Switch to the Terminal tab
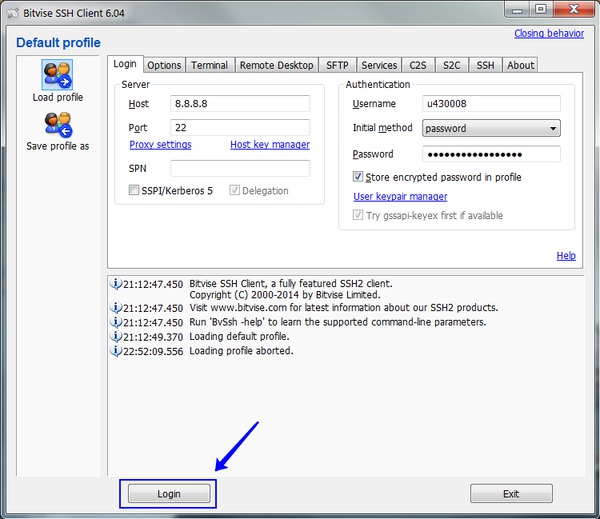This screenshot has height=519, width=600. click(209, 65)
